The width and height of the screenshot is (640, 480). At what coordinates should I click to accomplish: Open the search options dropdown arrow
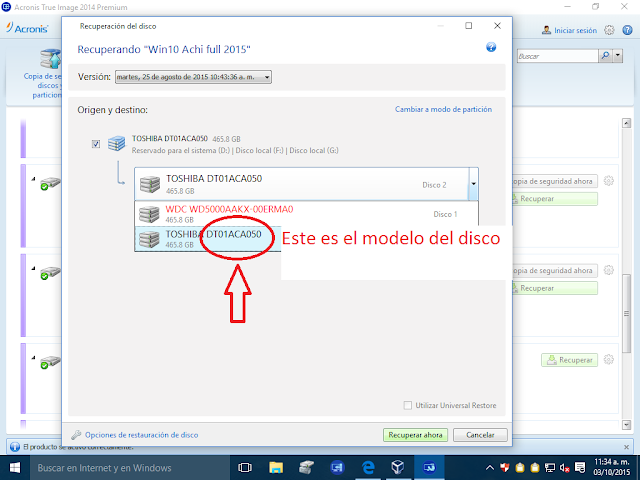618,56
